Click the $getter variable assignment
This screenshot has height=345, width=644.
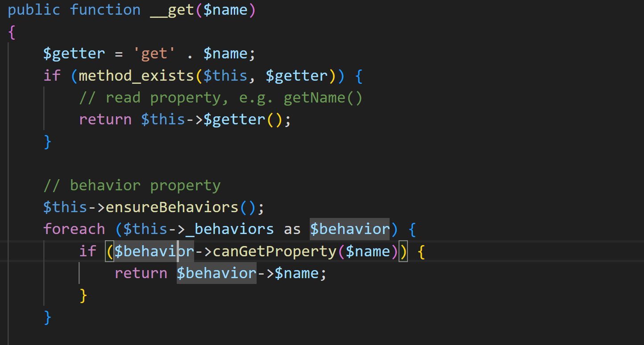pyautogui.click(x=74, y=54)
